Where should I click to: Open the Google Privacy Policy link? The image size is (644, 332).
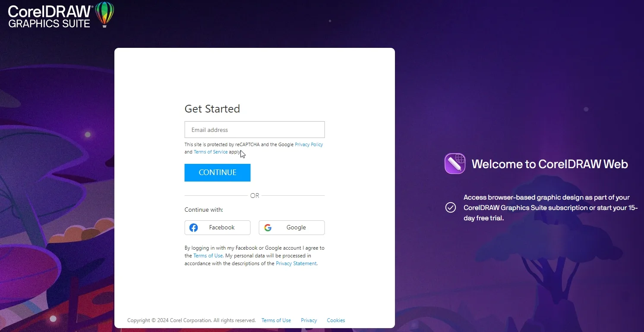(309, 144)
